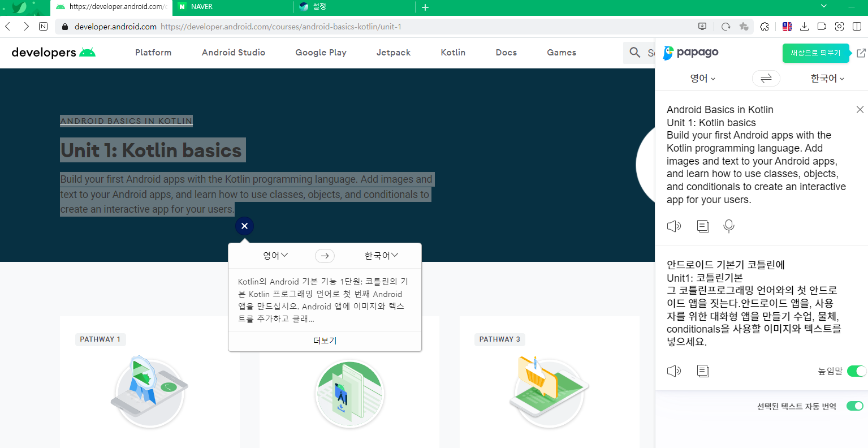Open the Platform menu
Image resolution: width=868 pixels, height=448 pixels.
tap(153, 53)
